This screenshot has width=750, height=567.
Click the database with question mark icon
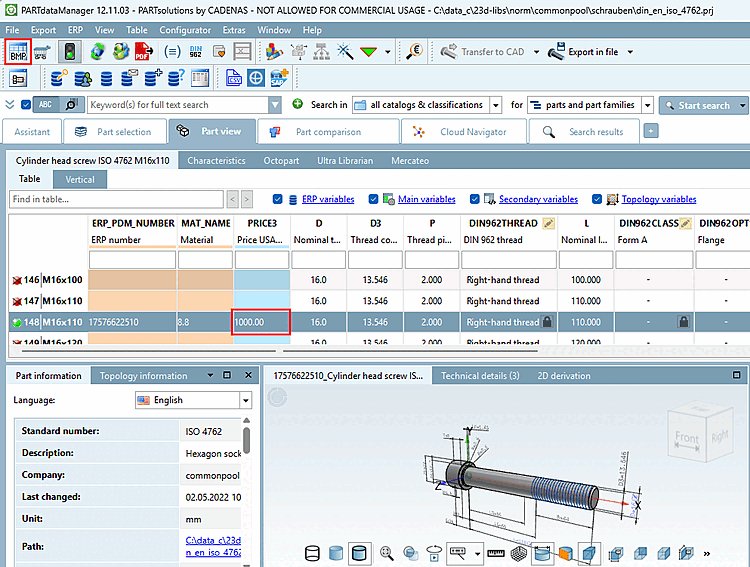pos(176,78)
